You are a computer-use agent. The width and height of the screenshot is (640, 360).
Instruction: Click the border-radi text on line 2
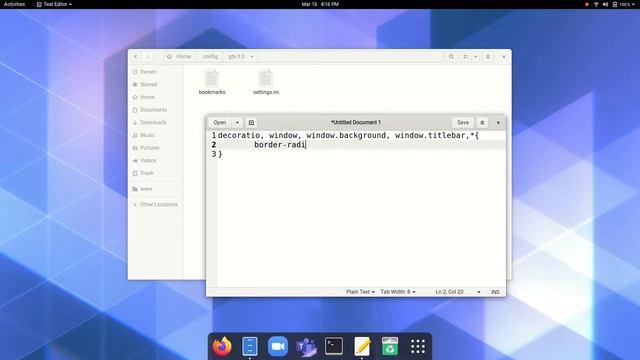point(280,145)
